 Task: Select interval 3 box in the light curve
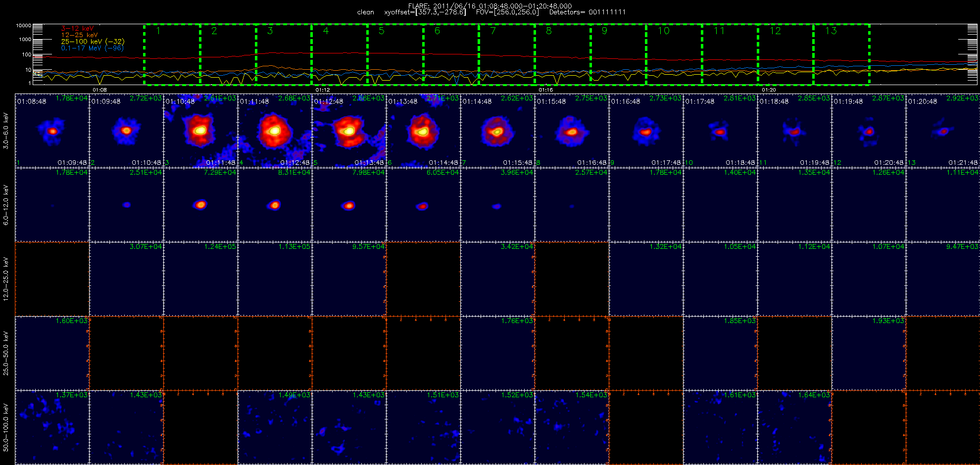tap(284, 54)
